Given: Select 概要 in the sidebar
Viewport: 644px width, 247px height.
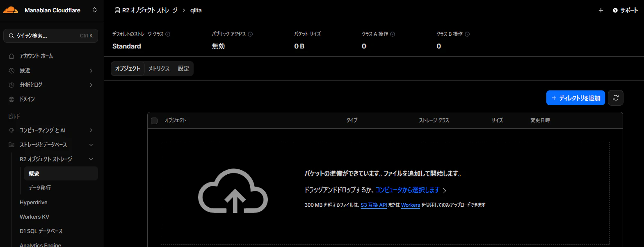Looking at the screenshot, I should click(x=61, y=173).
